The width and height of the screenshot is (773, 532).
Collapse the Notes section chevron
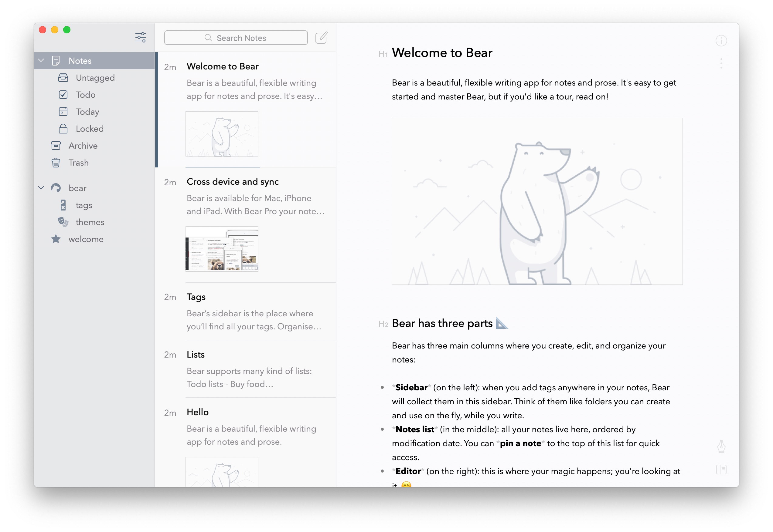click(41, 61)
